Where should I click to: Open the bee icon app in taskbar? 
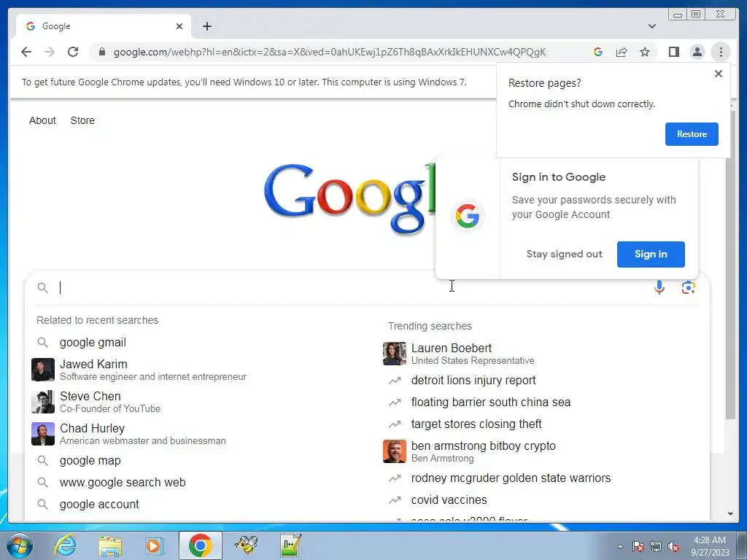tap(247, 545)
